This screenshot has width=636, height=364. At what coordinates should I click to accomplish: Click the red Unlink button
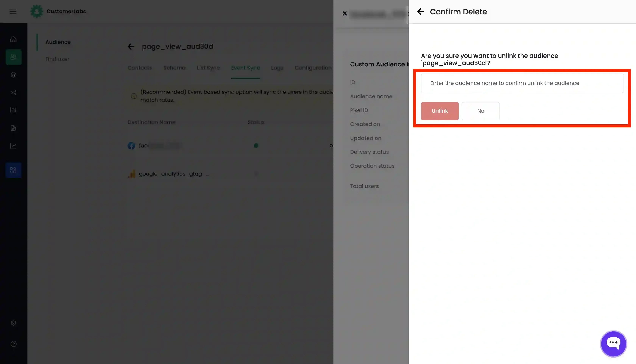440,111
